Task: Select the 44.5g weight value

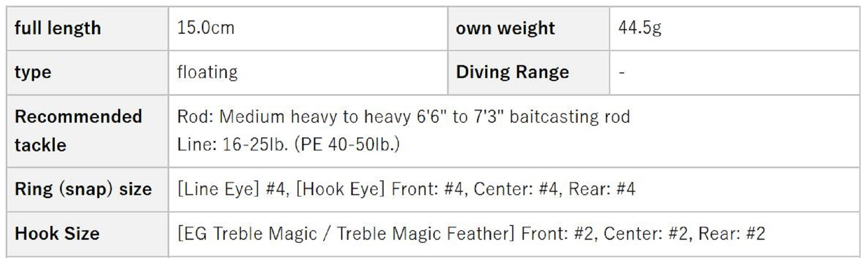Action: coord(640,28)
